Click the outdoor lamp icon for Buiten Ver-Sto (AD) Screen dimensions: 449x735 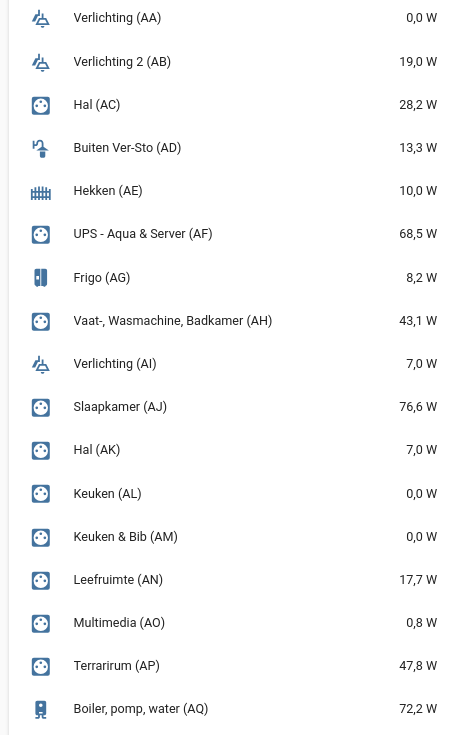pos(41,148)
